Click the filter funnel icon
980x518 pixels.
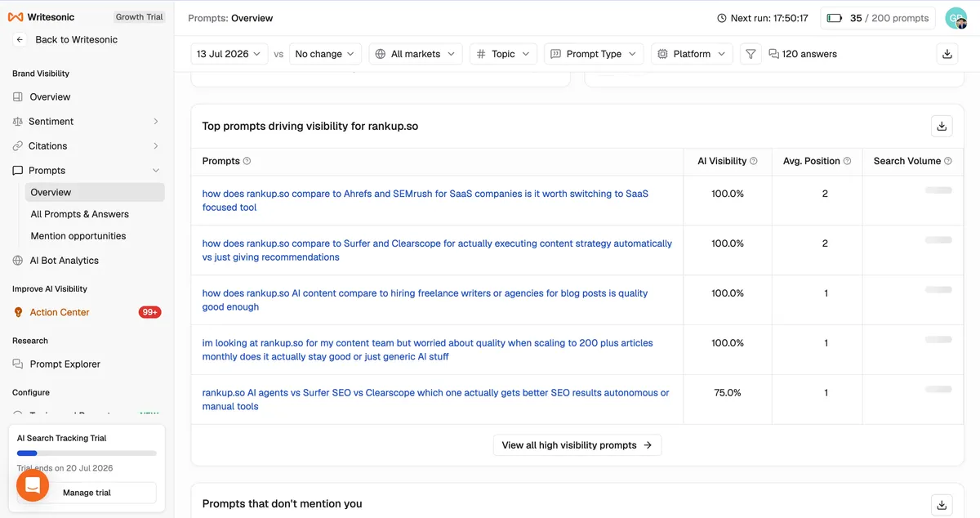pyautogui.click(x=751, y=54)
